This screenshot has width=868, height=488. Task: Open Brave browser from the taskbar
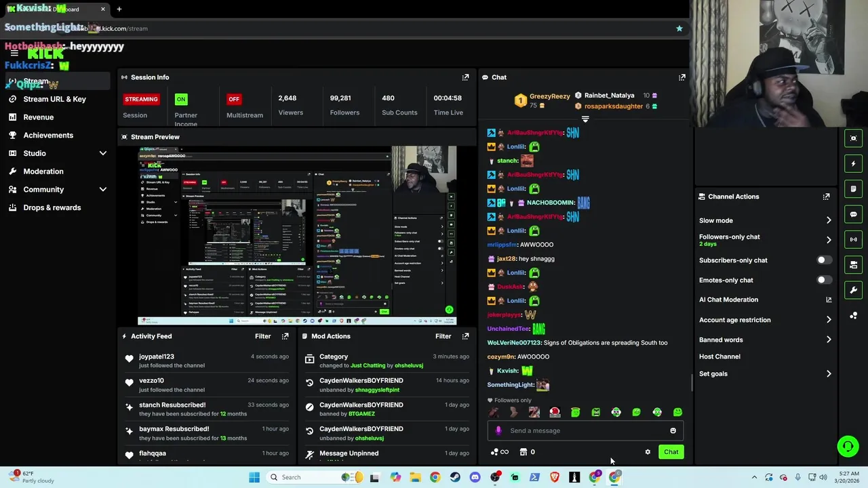555,477
